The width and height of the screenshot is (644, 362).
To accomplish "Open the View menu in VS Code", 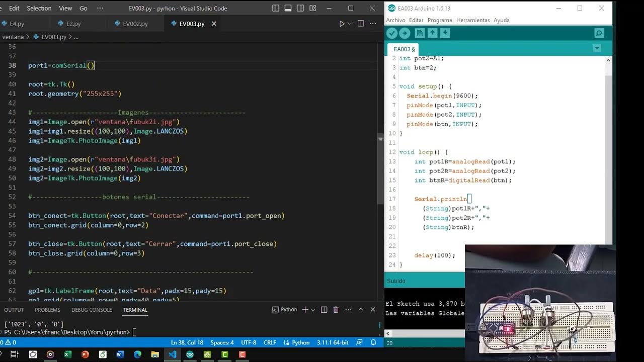I will 65,8.
